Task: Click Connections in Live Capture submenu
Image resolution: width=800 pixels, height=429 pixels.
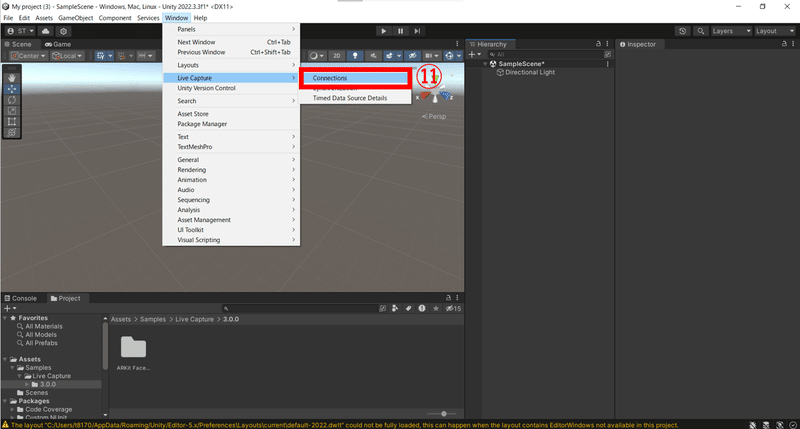Action: coord(355,78)
